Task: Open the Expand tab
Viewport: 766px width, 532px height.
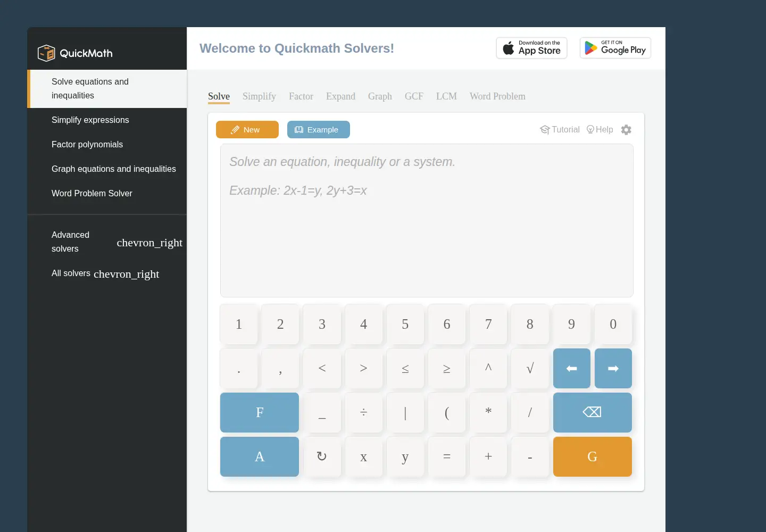Action: point(340,96)
